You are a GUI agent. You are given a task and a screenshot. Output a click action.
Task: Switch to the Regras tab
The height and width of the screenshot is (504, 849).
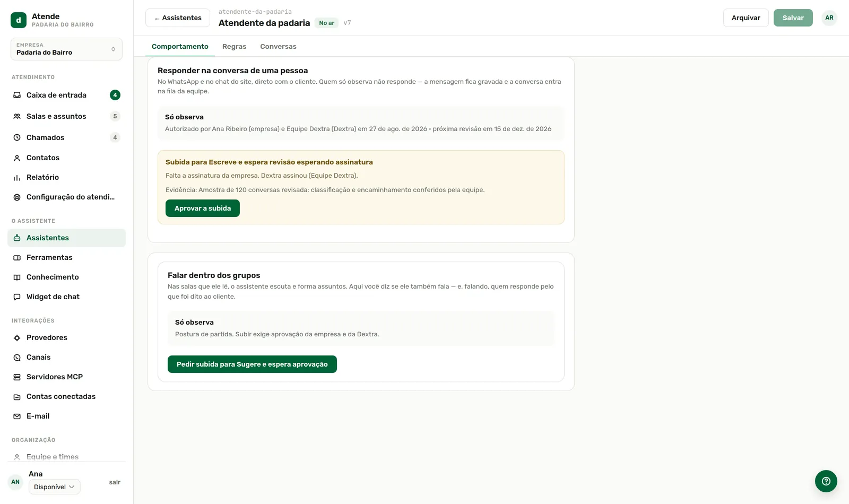pyautogui.click(x=234, y=46)
